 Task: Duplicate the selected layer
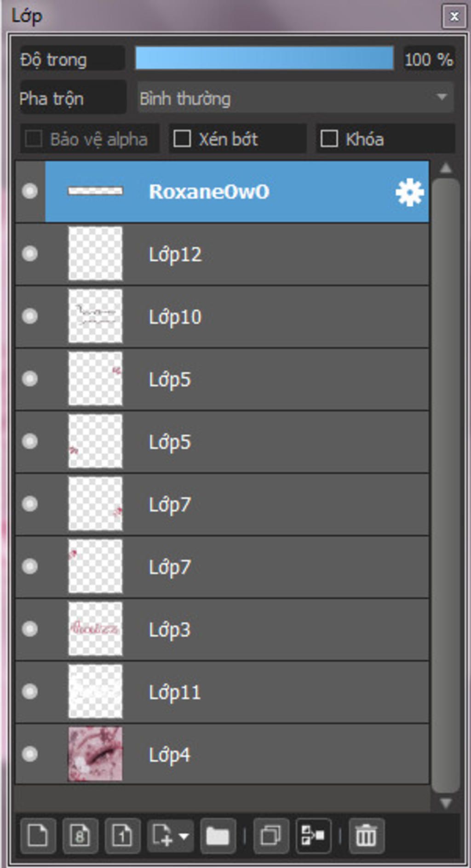tap(270, 835)
